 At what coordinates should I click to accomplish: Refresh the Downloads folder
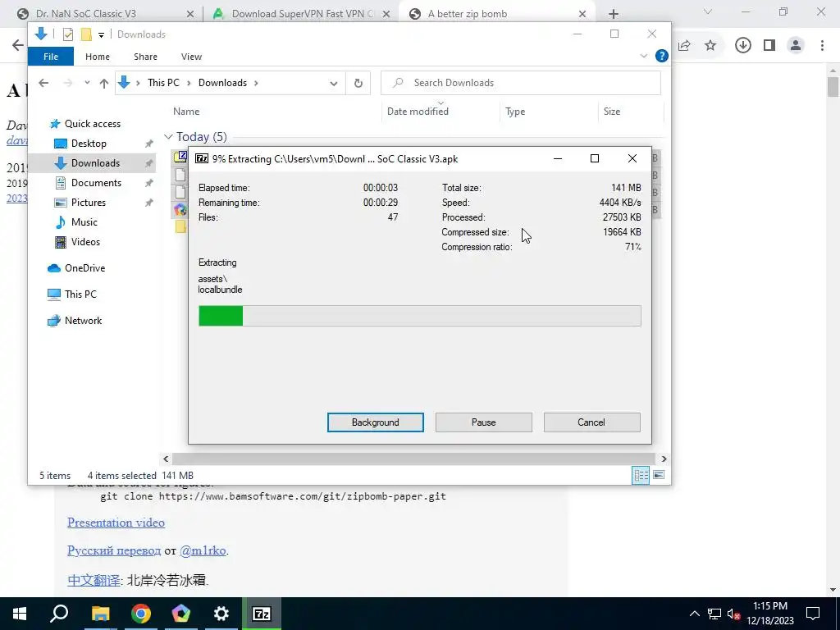[358, 83]
